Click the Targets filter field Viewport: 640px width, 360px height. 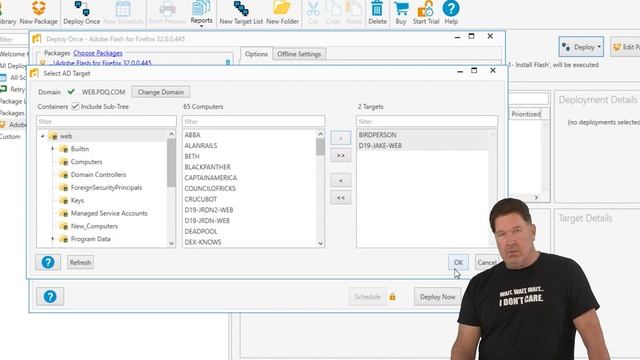pos(427,121)
